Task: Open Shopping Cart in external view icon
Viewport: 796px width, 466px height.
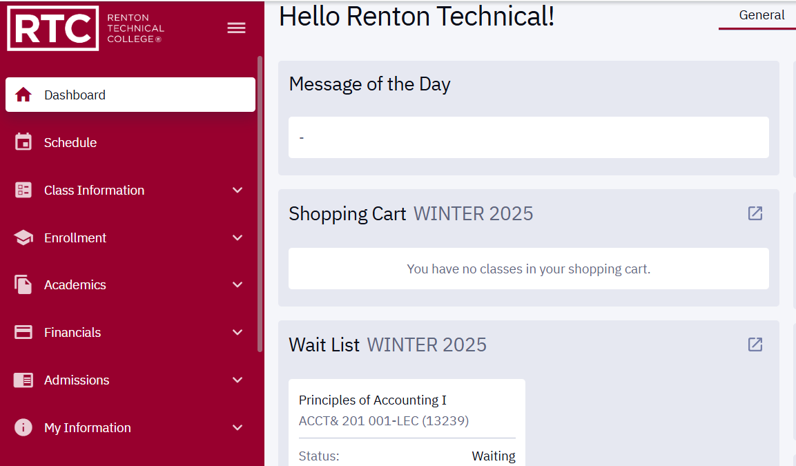Action: [x=755, y=213]
